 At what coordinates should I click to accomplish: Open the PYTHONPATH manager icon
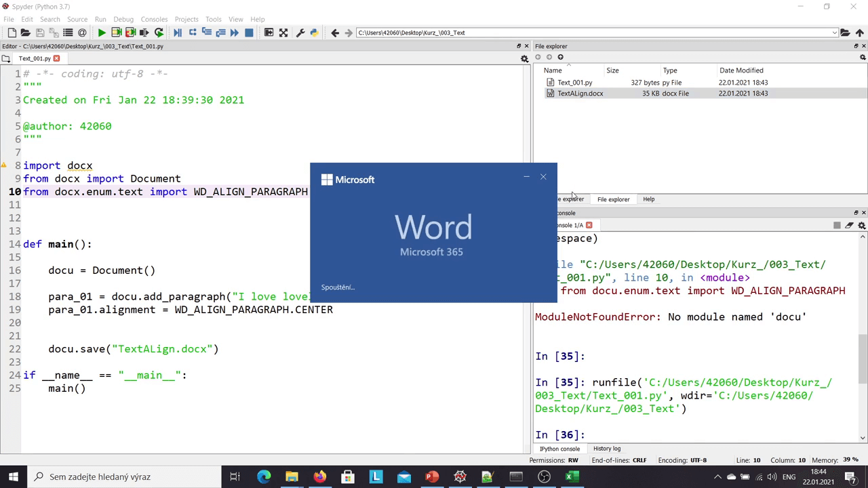point(314,33)
